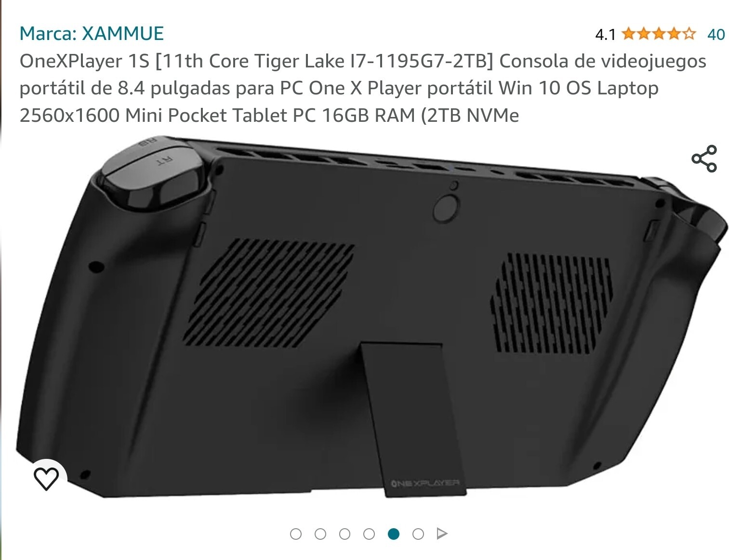Add product to wishlist with heart icon
The image size is (729, 560).
pyautogui.click(x=46, y=478)
